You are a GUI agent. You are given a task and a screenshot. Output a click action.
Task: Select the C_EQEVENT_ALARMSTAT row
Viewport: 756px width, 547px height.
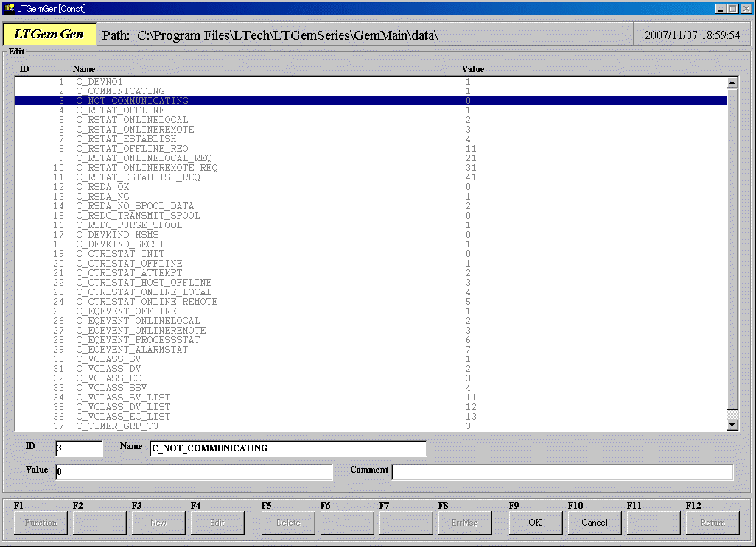coord(132,350)
